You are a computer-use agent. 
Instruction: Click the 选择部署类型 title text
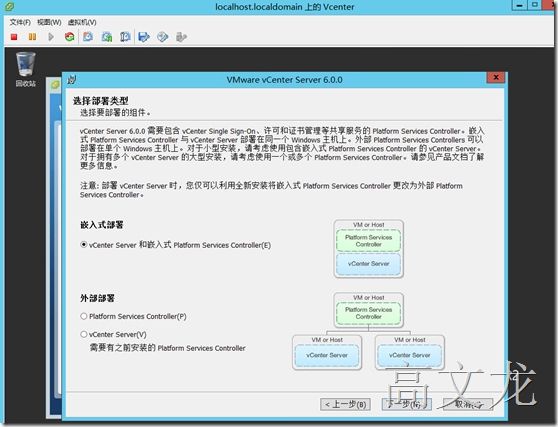[101, 101]
